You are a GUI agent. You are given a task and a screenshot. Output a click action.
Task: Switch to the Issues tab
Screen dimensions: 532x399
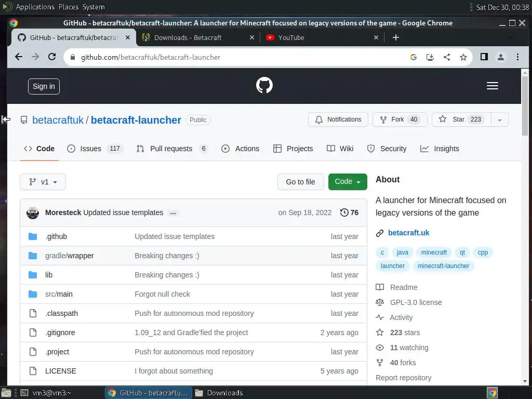pos(95,149)
